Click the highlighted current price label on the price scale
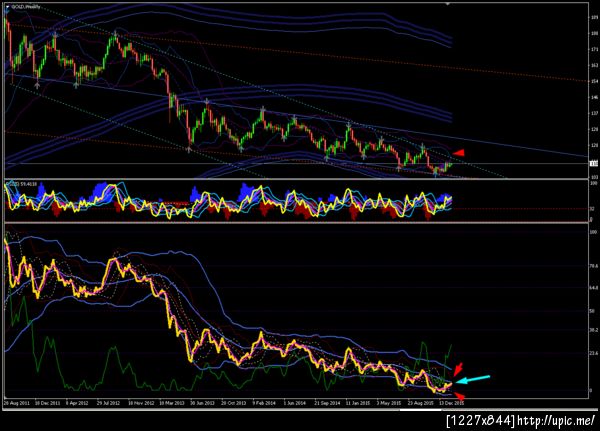 coord(594,163)
